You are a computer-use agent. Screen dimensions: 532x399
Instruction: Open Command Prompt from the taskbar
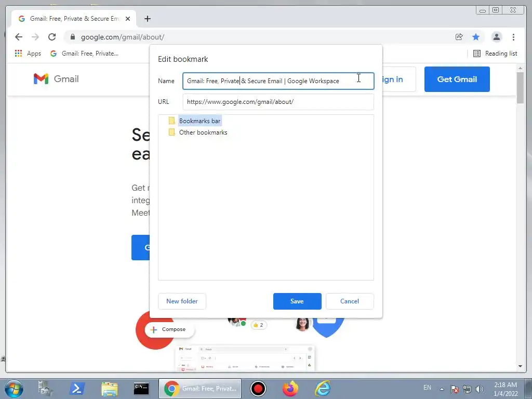141,389
